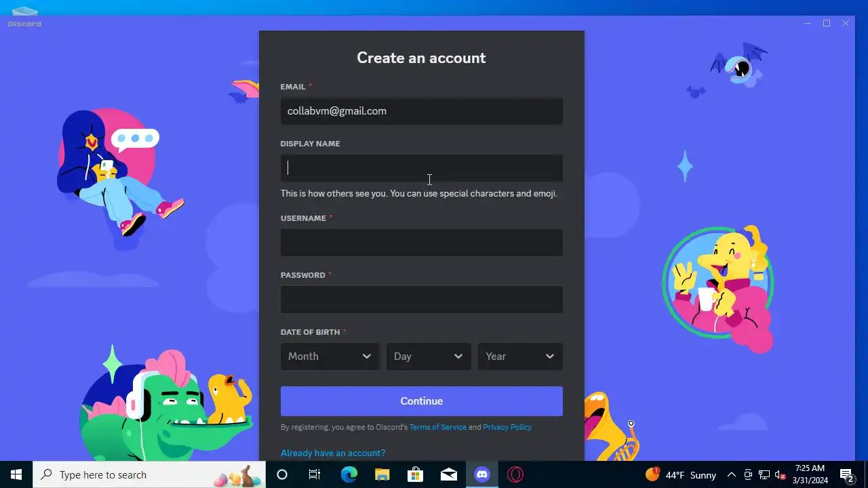Open the weather widget showing 44°F Sunny

(681, 474)
